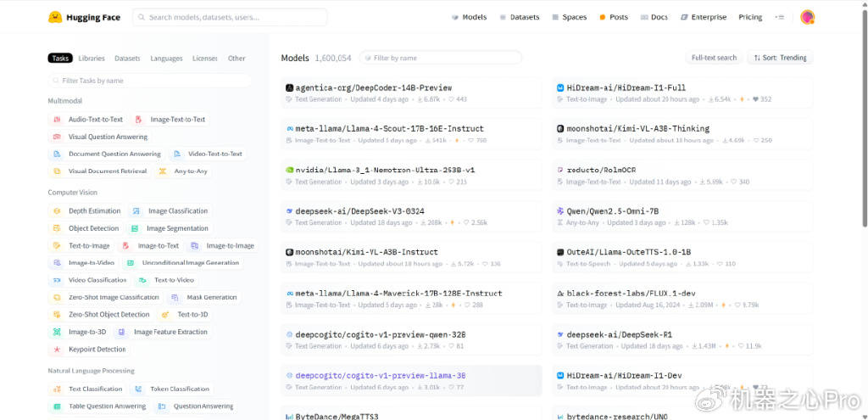Click the Filter Tasks by name field
The height and width of the screenshot is (420, 868).
[x=150, y=81]
